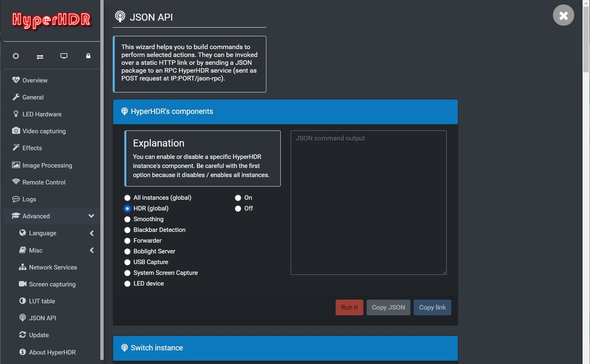Click the Copy JSON button
The height and width of the screenshot is (364, 590).
tap(388, 307)
